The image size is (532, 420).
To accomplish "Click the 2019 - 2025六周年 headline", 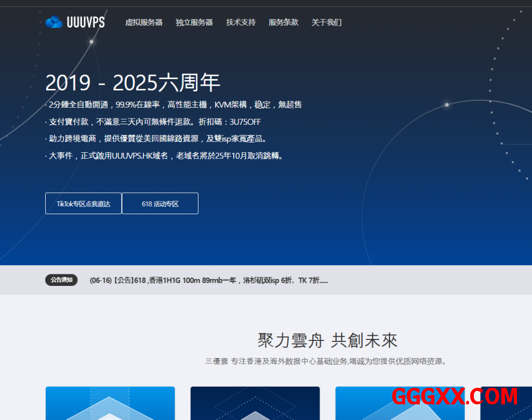I will click(x=132, y=83).
